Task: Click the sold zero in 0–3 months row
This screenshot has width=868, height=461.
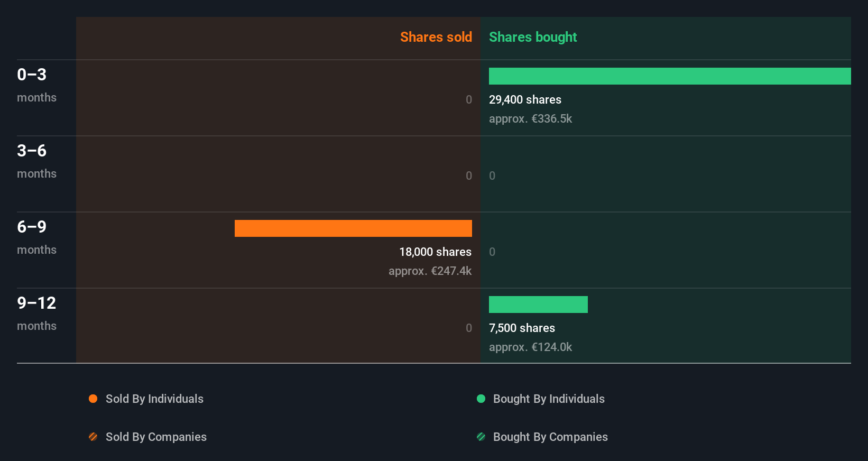Action: 469,100
